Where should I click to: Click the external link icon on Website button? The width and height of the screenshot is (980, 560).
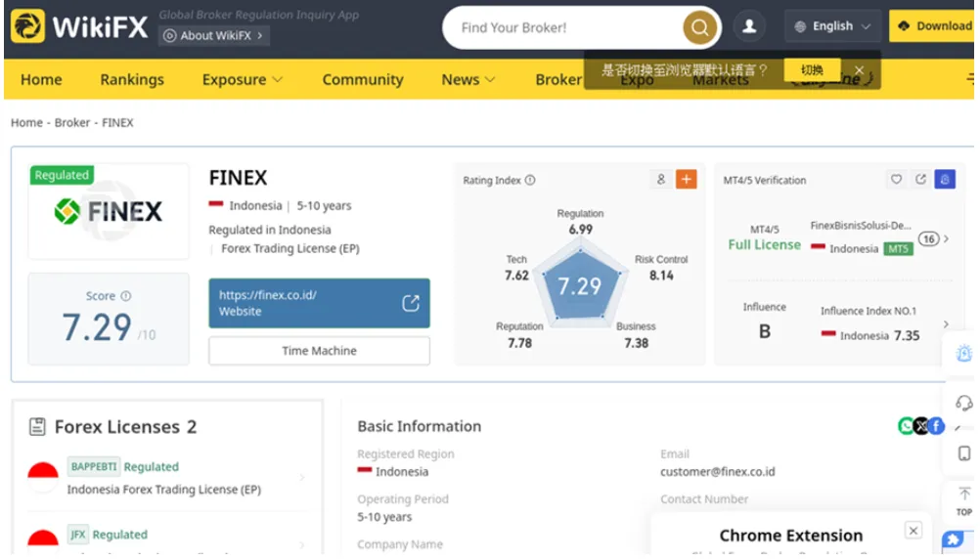pos(411,303)
